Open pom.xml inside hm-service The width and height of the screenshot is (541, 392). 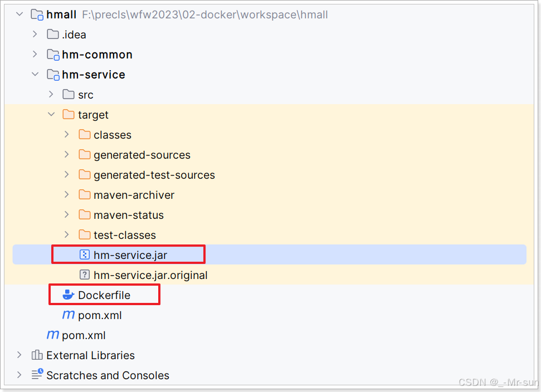click(x=100, y=316)
